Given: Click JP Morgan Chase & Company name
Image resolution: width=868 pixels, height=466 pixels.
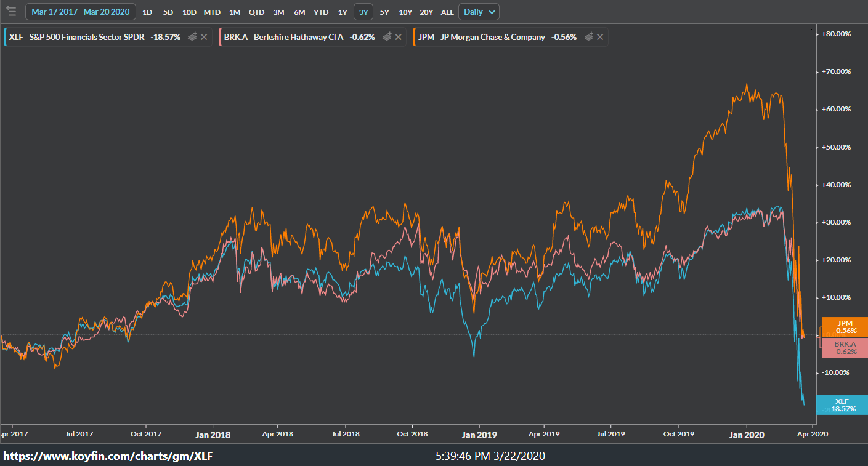Looking at the screenshot, I should (493, 37).
